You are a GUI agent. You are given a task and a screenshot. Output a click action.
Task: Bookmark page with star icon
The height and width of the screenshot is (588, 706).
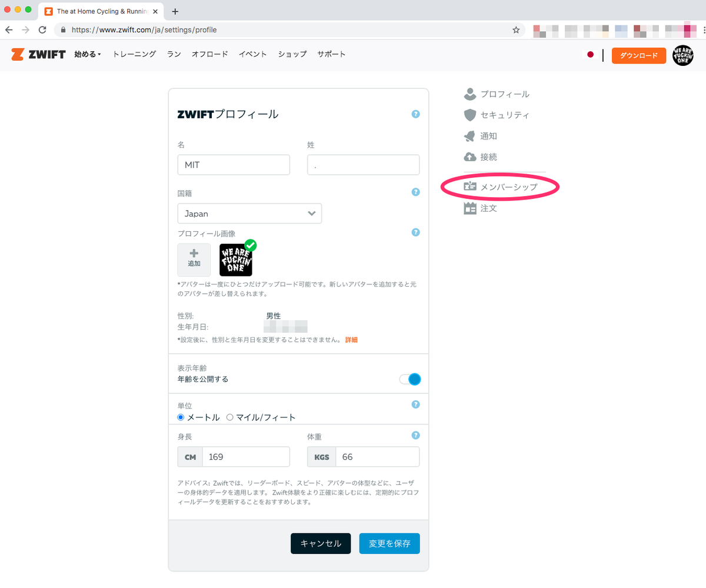tap(516, 29)
